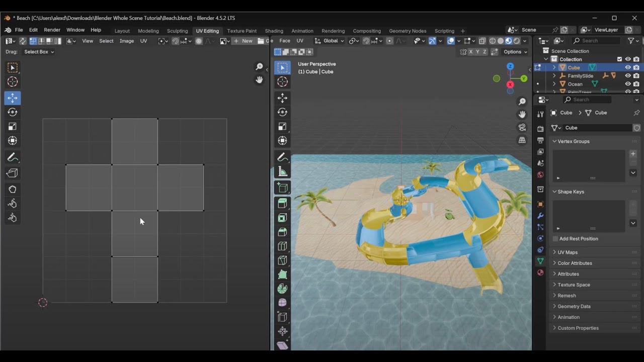Viewport: 644px width, 362px height.
Task: Toggle visibility of the Ocean object
Action: coord(628,84)
